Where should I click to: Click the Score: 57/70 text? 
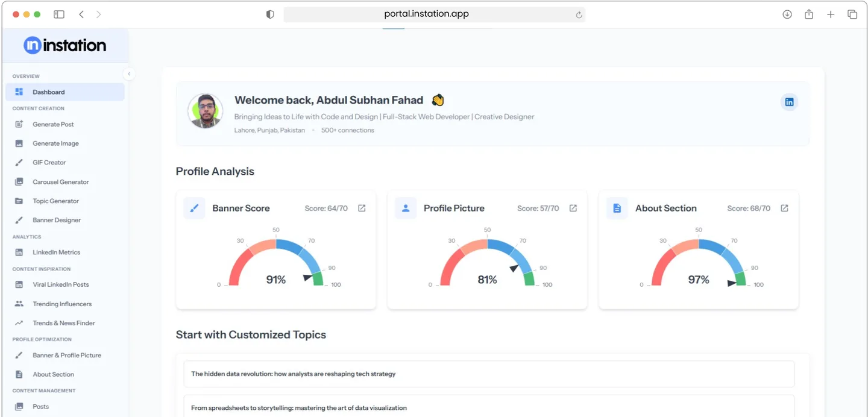[x=538, y=208]
